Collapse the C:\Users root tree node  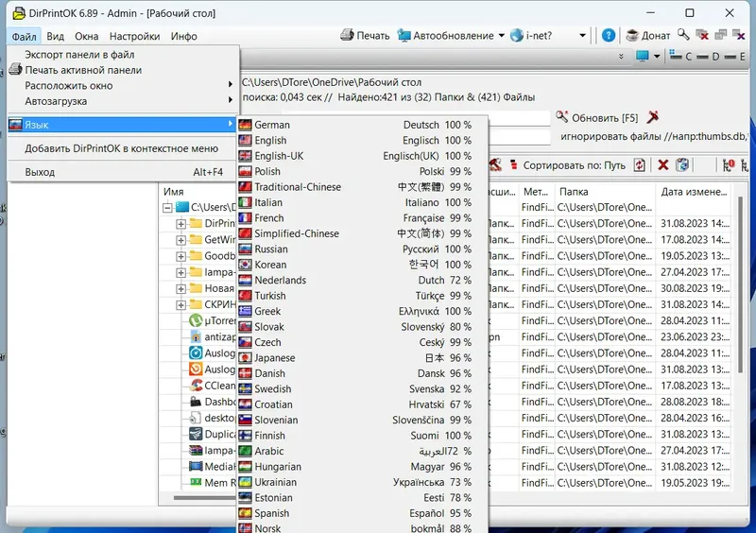(x=167, y=208)
